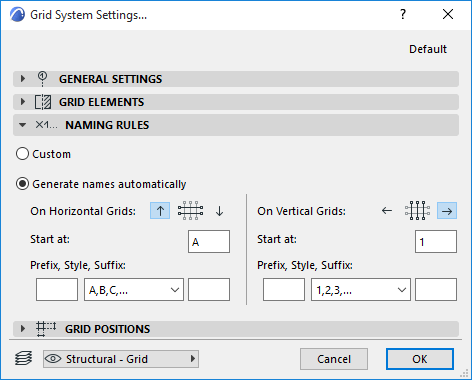Open the 1,2,3,... style dropdown
472x380 pixels.
pyautogui.click(x=361, y=290)
